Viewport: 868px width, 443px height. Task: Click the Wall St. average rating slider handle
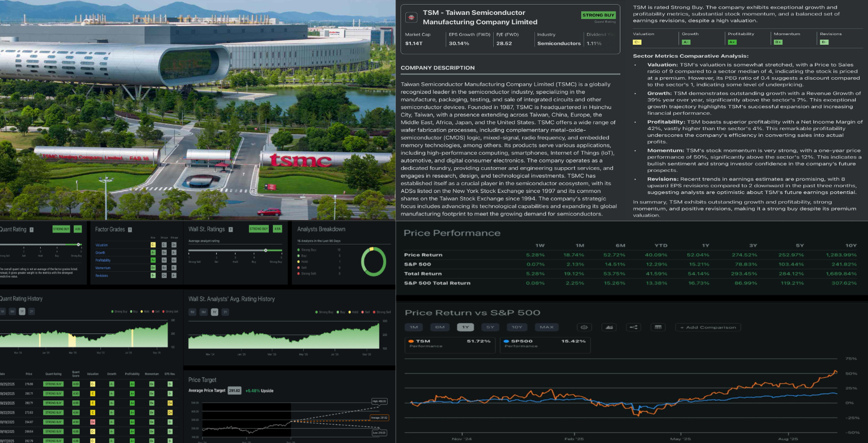click(x=266, y=250)
